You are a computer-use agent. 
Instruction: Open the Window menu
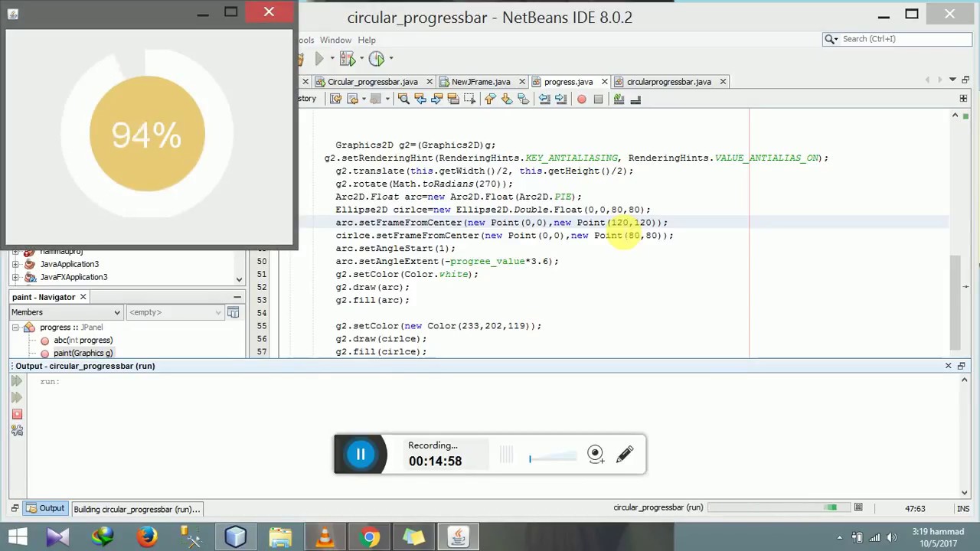335,40
